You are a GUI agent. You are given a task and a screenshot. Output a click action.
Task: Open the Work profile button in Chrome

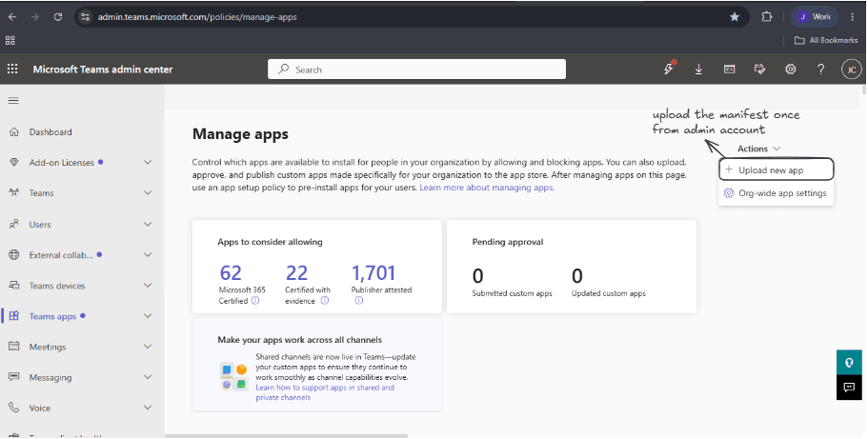(814, 17)
